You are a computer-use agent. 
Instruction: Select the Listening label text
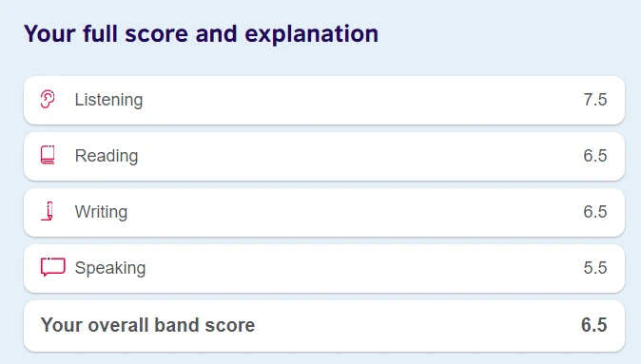point(108,100)
